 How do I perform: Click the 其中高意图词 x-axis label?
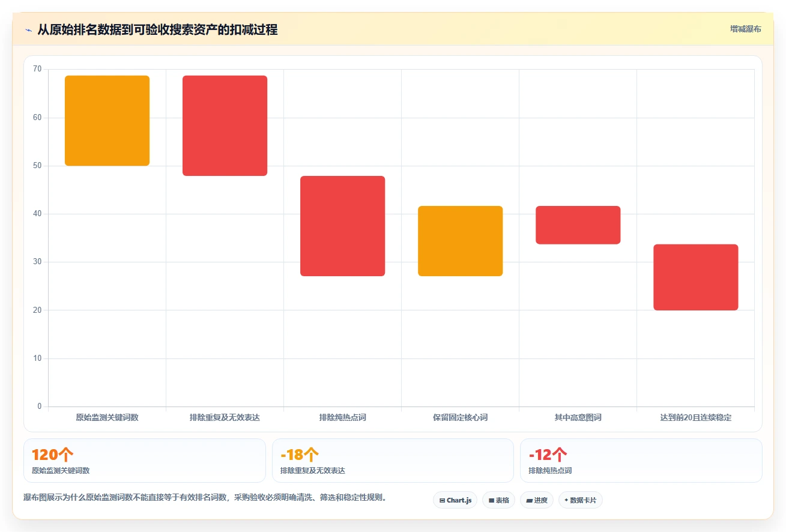coord(578,417)
